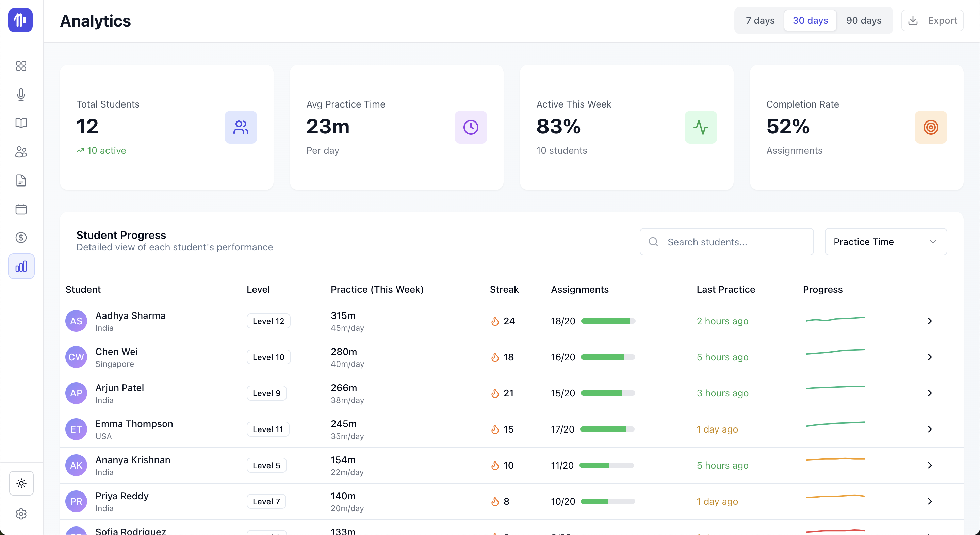Open the lessons book icon in sidebar
This screenshot has width=980, height=535.
[21, 123]
